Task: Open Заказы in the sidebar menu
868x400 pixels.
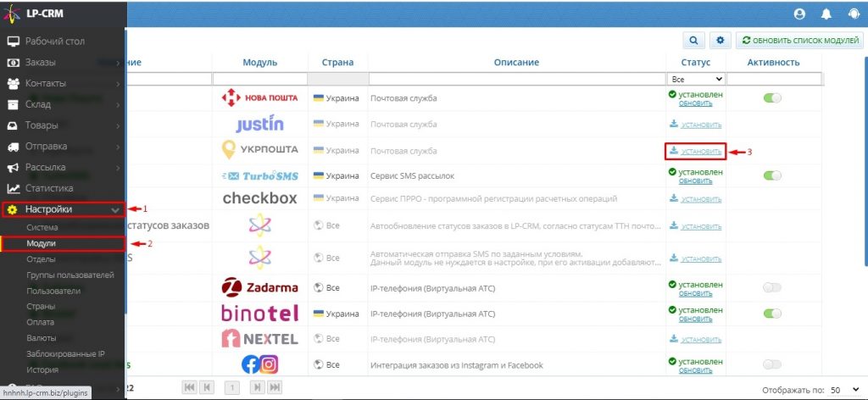Action: point(63,63)
